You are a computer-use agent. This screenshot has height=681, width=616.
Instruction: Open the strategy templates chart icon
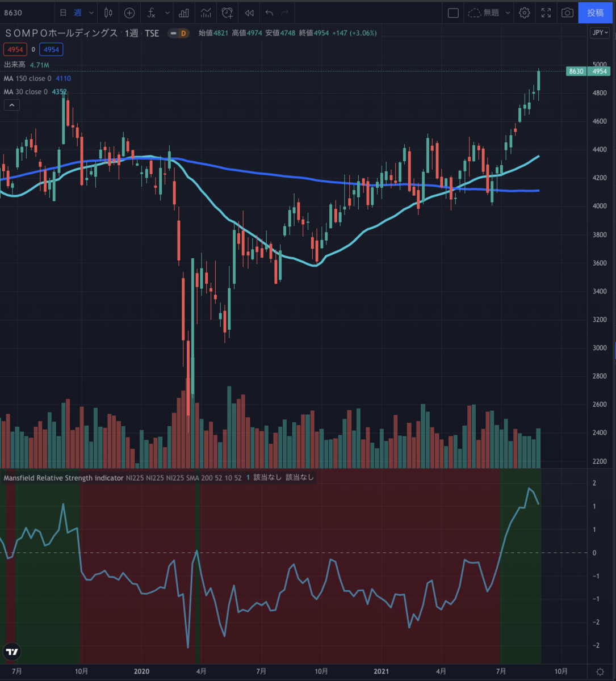click(206, 12)
